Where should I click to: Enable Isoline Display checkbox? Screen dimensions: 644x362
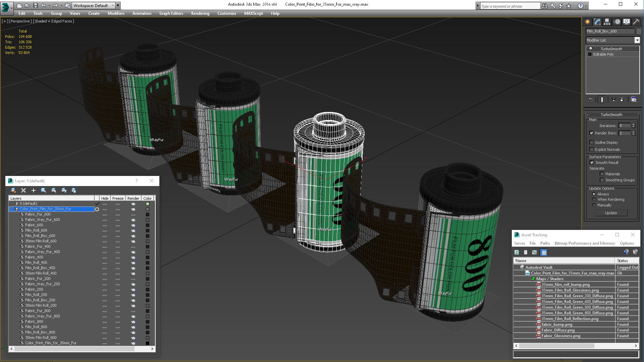pyautogui.click(x=592, y=142)
